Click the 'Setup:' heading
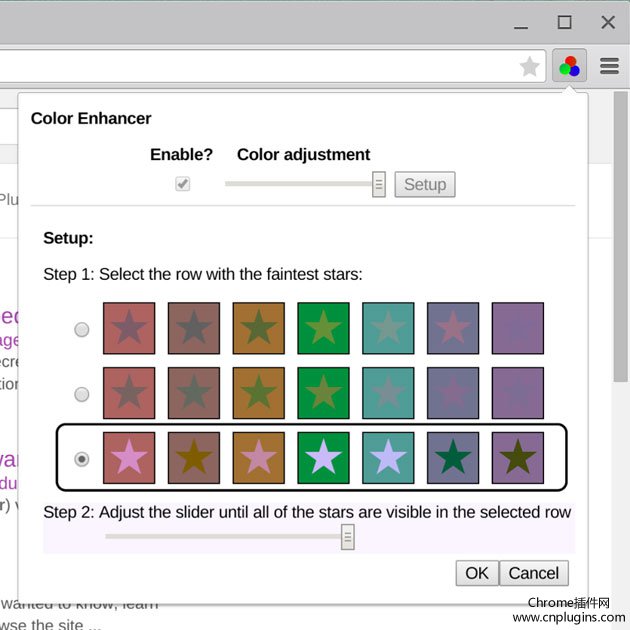The height and width of the screenshot is (630, 630). [68, 238]
